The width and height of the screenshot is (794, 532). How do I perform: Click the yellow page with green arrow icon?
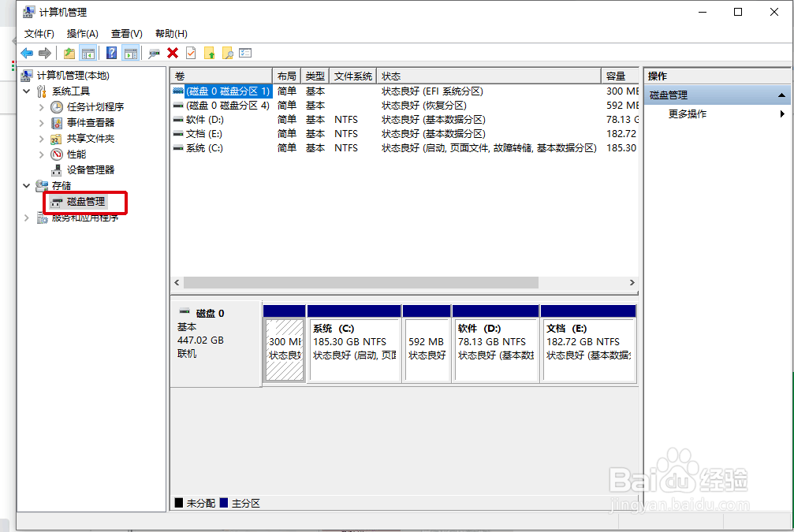209,53
